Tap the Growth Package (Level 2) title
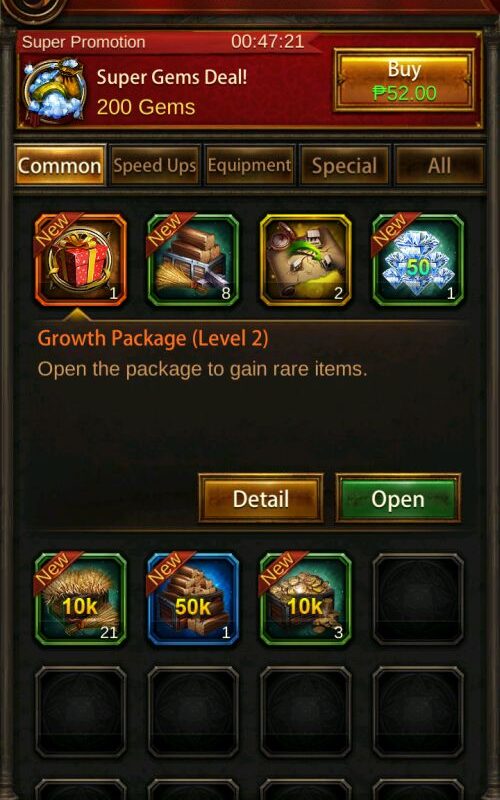500x800 pixels. [x=153, y=339]
